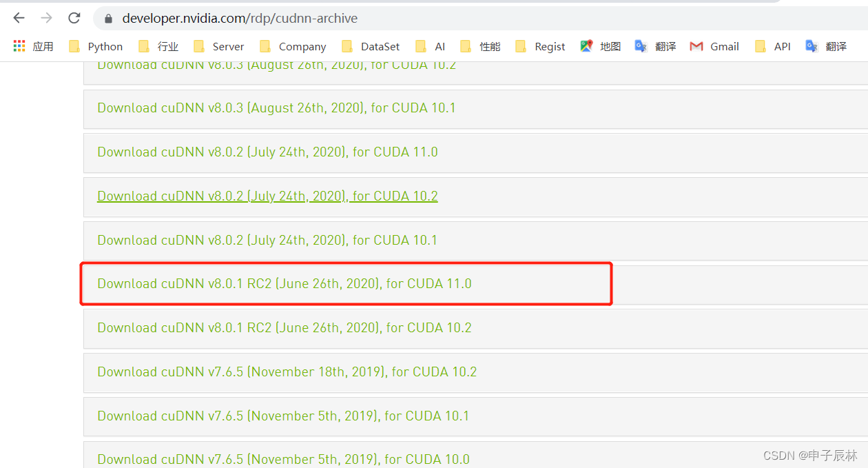The width and height of the screenshot is (868, 468).
Task: Click the lock icon in the address bar
Action: pyautogui.click(x=108, y=19)
